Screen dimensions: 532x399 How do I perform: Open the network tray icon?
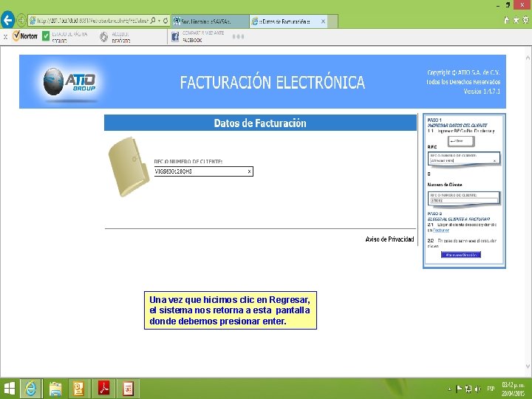point(468,389)
